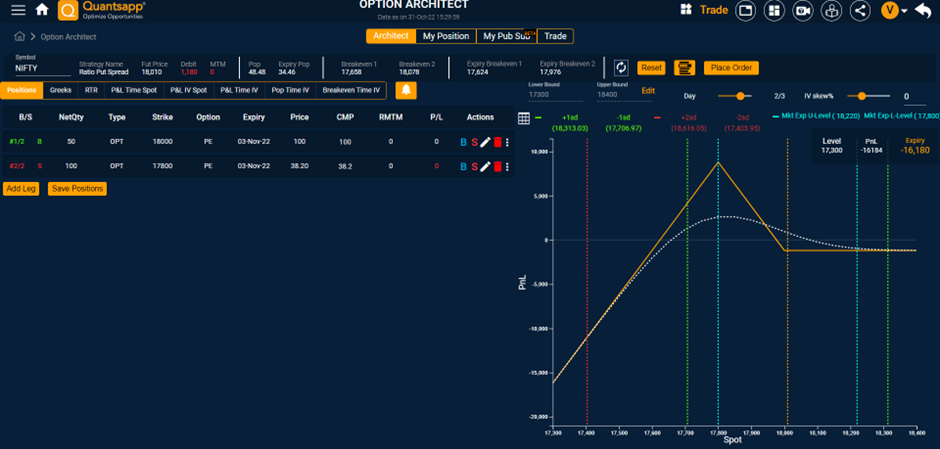
Task: Edit the 18000 PE leg with pencil
Action: click(486, 142)
